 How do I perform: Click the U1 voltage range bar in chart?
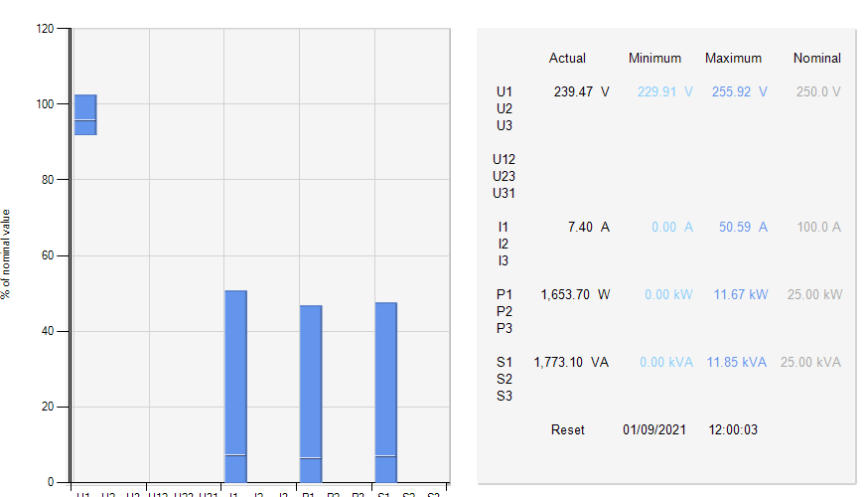coord(85,114)
